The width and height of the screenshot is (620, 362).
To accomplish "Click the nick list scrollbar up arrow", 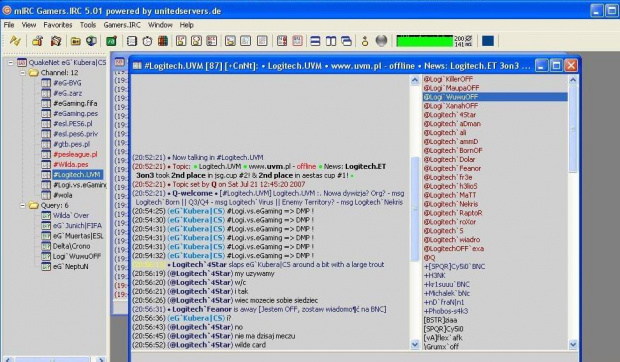I will coord(573,80).
